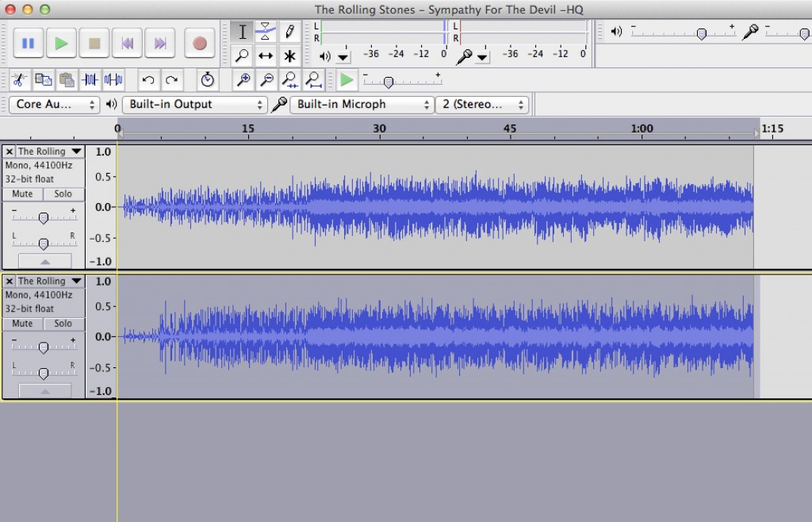Select the Draw pencil tool
812x522 pixels.
(289, 32)
